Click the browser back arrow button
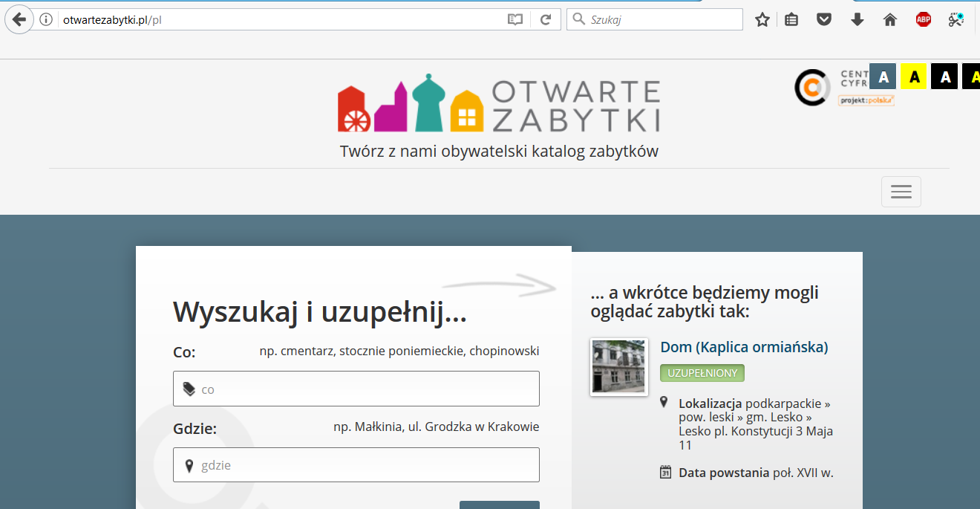The height and width of the screenshot is (509, 980). coord(19,19)
